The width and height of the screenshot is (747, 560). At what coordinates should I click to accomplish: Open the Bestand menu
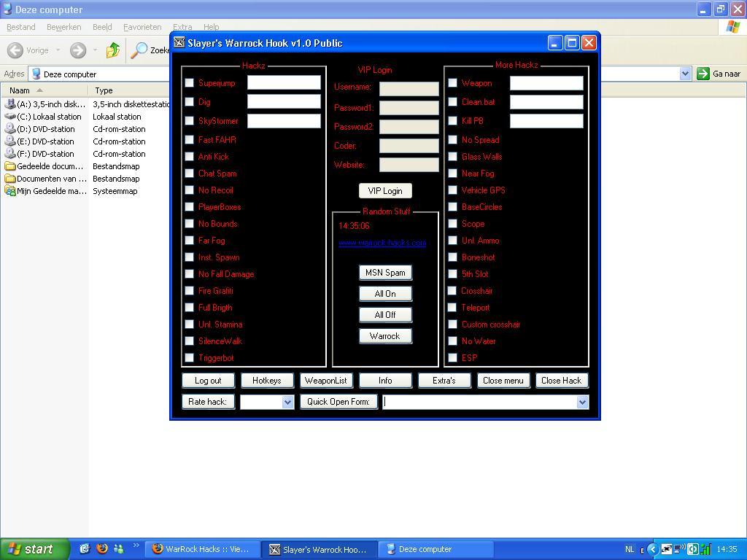tap(21, 27)
